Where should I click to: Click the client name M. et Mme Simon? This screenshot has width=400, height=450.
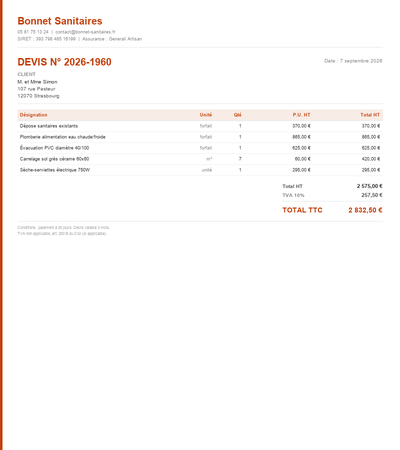[37, 82]
